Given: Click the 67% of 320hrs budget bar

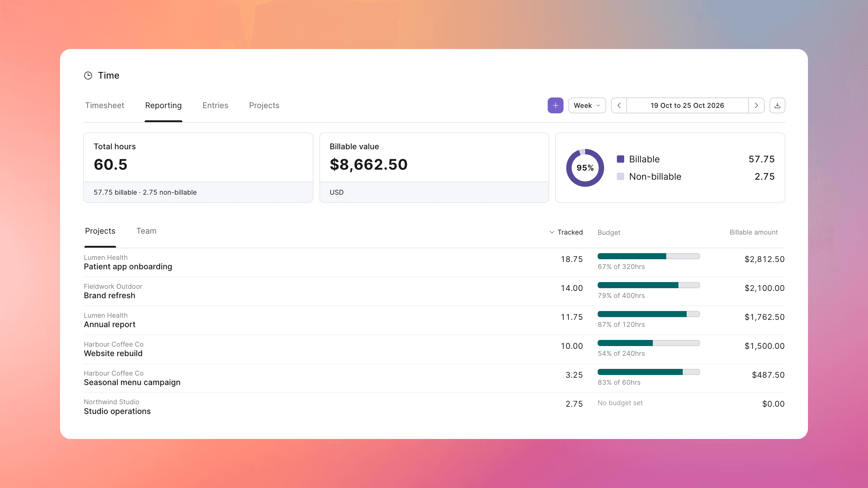Looking at the screenshot, I should [649, 256].
